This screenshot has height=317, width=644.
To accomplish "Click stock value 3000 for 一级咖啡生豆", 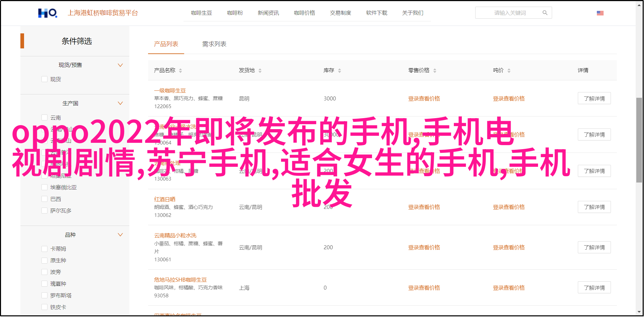I will point(330,98).
